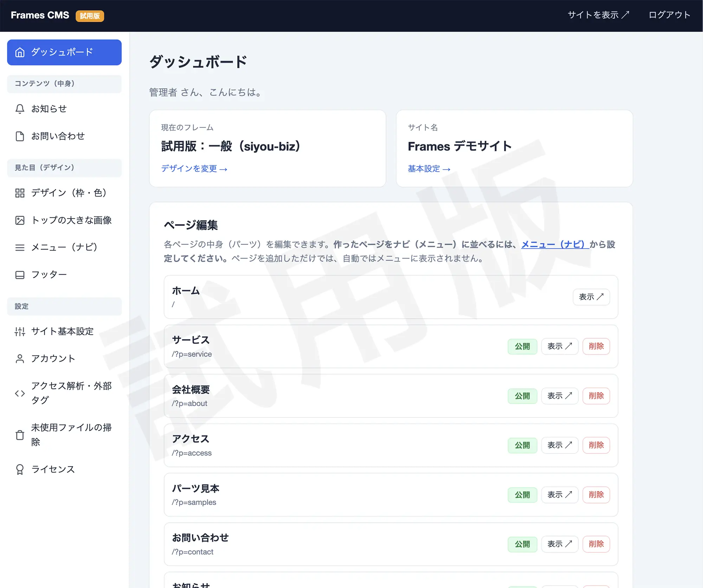
Task: Click the sliders icon next to サイト基本設定
Action: 20,332
